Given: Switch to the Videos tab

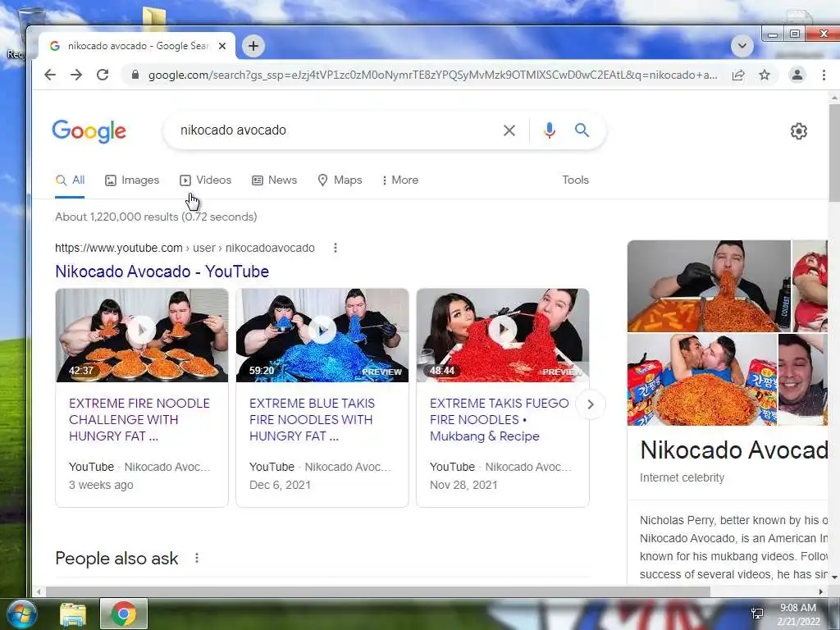Looking at the screenshot, I should coord(206,180).
